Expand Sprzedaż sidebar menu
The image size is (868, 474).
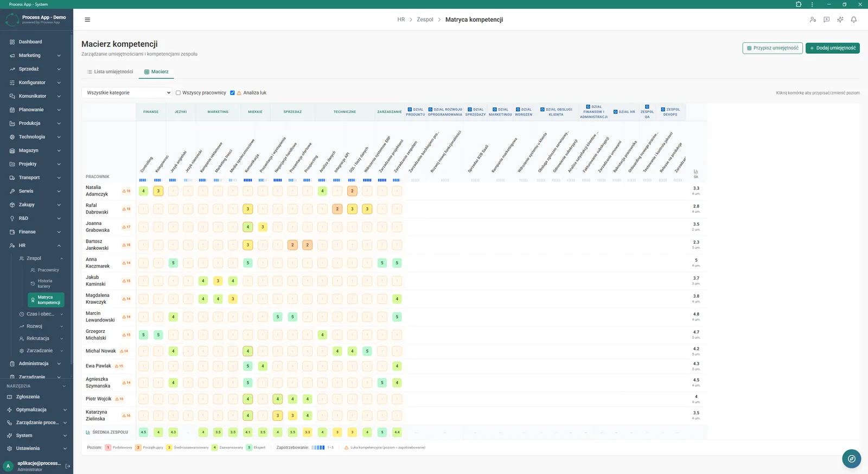click(x=36, y=69)
